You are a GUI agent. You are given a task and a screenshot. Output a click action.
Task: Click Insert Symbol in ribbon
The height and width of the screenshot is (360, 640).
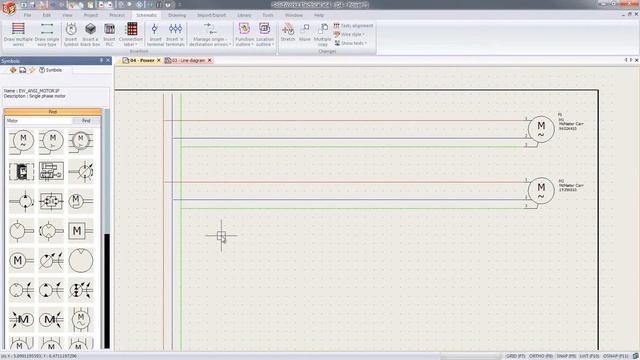(71, 34)
